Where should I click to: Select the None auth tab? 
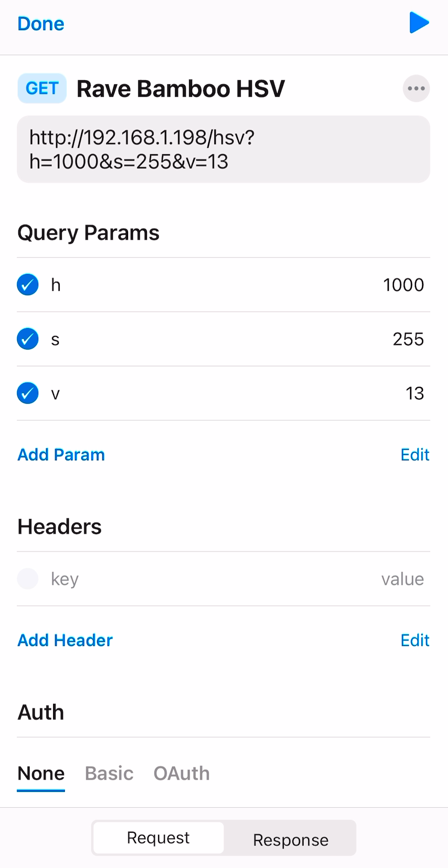click(x=41, y=774)
